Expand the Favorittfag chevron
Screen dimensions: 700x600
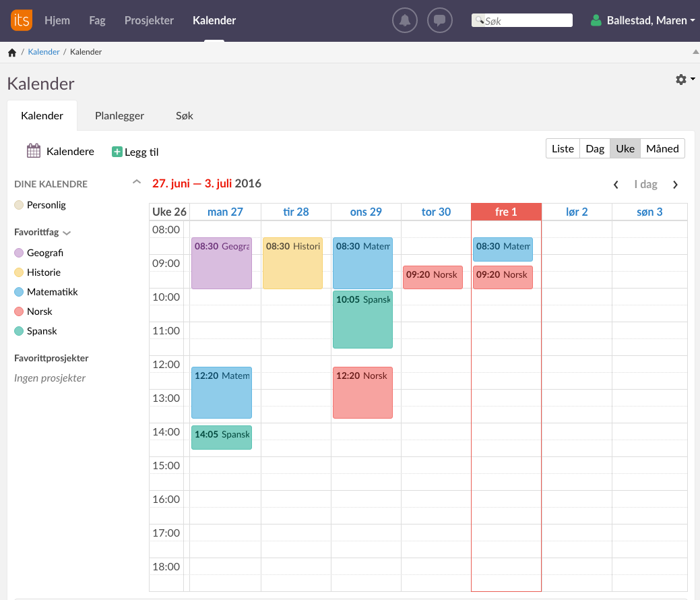pyautogui.click(x=67, y=233)
